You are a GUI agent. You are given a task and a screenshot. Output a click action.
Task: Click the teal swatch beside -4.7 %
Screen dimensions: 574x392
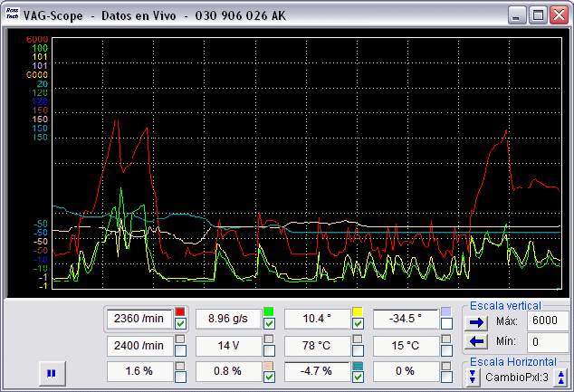(x=358, y=365)
